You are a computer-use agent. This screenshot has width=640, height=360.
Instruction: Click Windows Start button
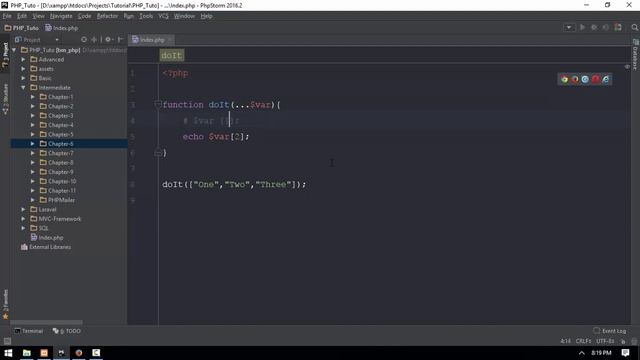(8, 353)
